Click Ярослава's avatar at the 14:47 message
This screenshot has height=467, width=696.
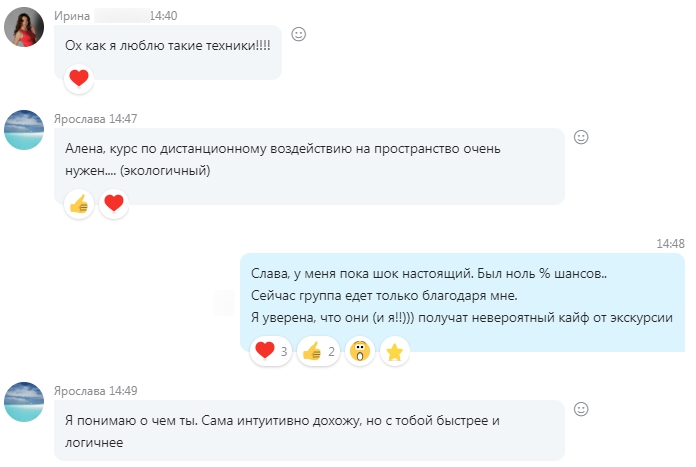(24, 130)
